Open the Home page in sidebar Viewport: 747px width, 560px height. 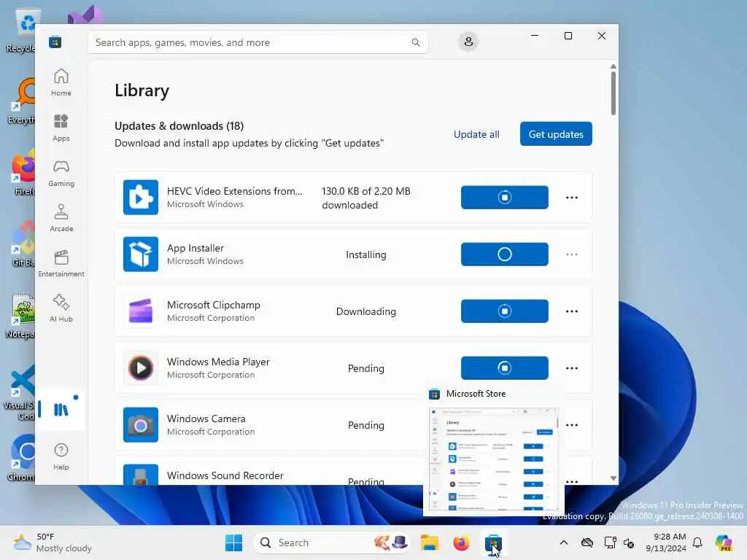click(61, 82)
